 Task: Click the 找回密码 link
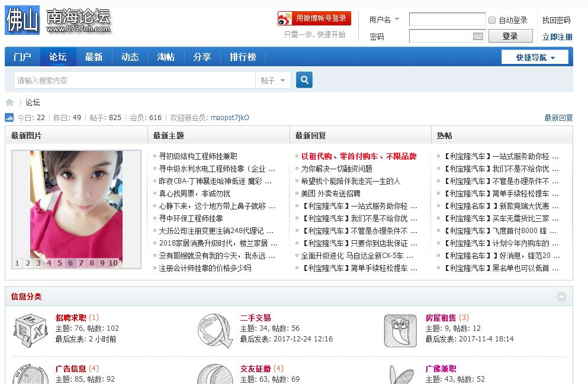coord(557,20)
